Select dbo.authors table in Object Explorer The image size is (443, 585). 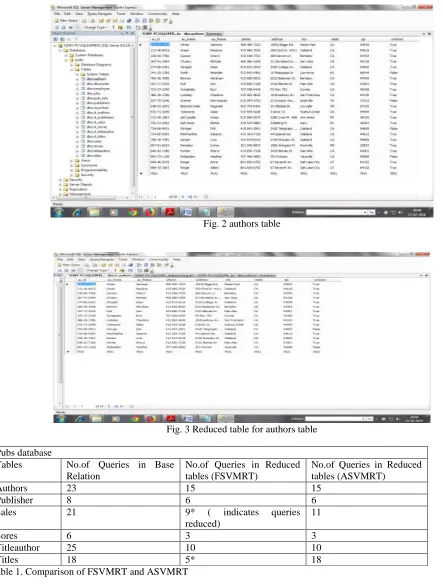coord(97,79)
